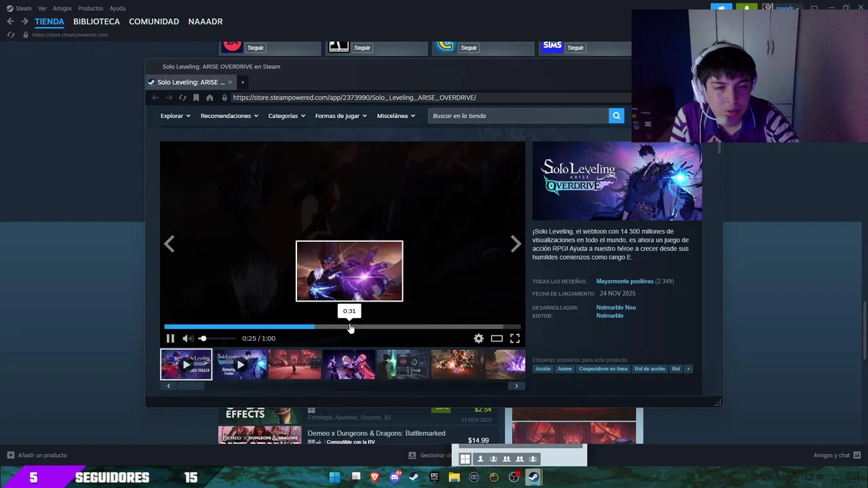
Task: Open Brave browser from taskbar
Action: tap(375, 477)
